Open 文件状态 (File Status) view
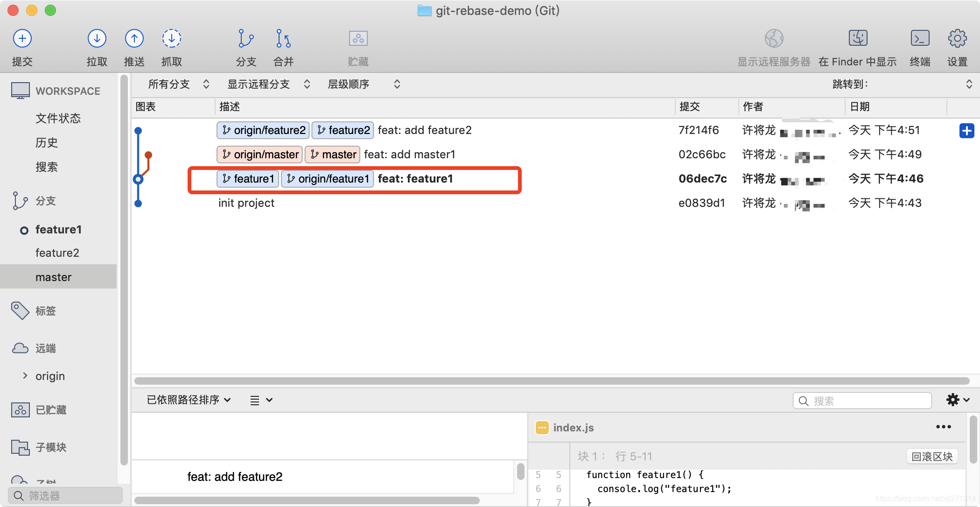Screen dimensions: 980x507 pyautogui.click(x=58, y=118)
